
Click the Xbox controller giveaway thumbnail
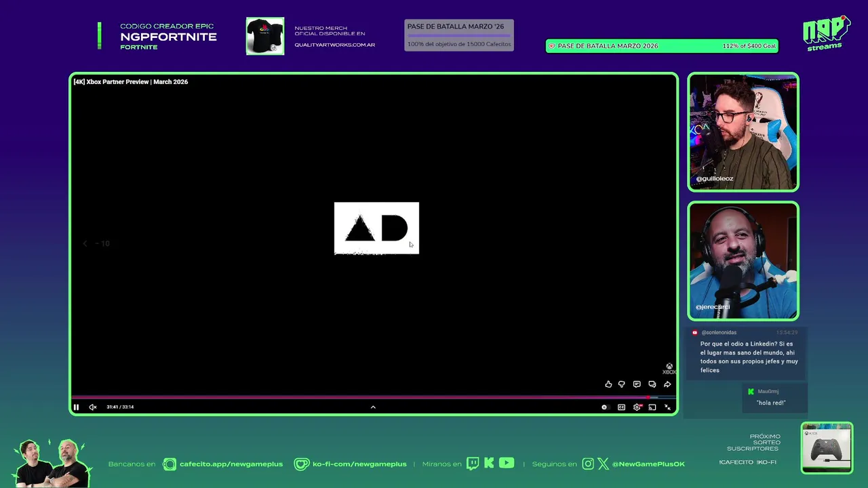click(x=827, y=448)
